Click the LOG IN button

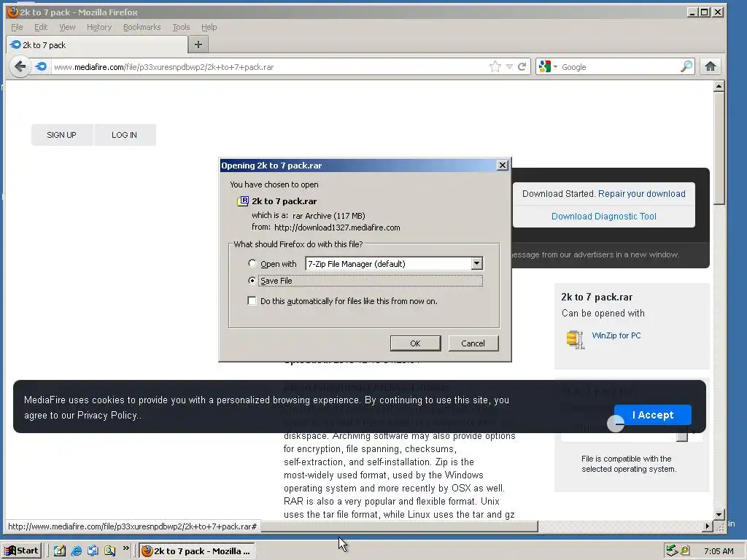point(125,135)
